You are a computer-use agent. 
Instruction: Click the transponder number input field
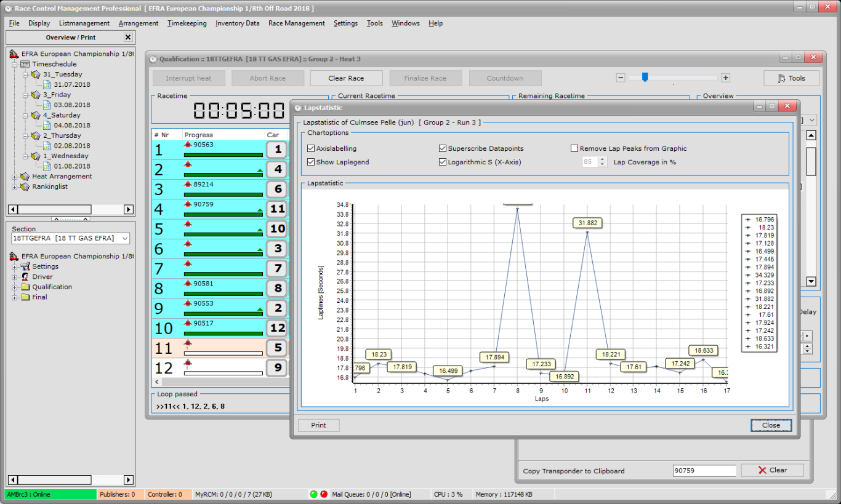704,471
